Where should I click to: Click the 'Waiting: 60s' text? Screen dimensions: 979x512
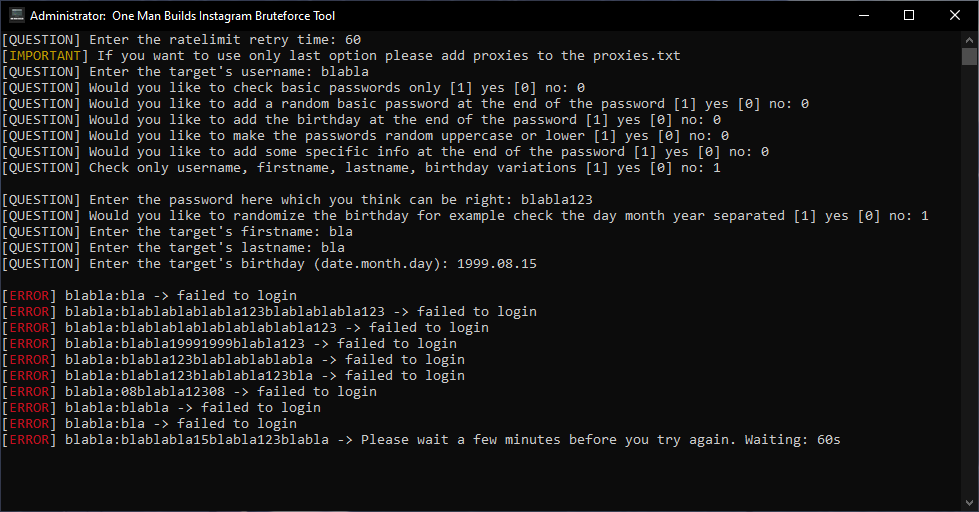(x=792, y=440)
